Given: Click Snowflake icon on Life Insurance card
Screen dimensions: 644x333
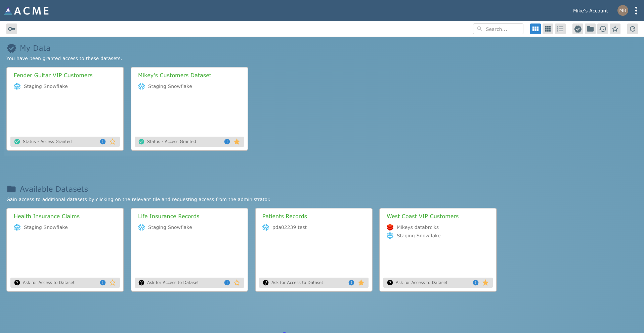Looking at the screenshot, I should click(141, 227).
